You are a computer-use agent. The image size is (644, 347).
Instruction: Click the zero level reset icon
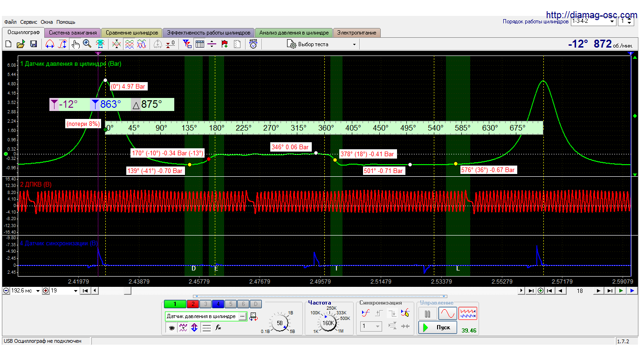[x=171, y=44]
